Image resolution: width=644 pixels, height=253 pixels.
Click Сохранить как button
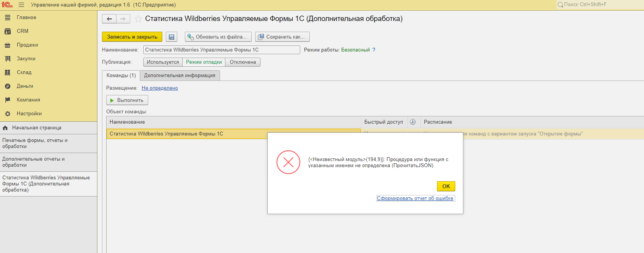coord(282,37)
